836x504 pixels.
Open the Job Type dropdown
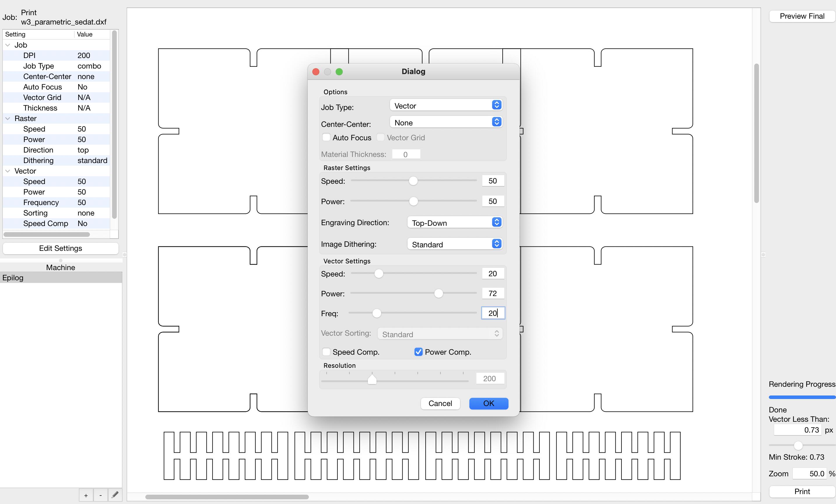[x=446, y=105]
